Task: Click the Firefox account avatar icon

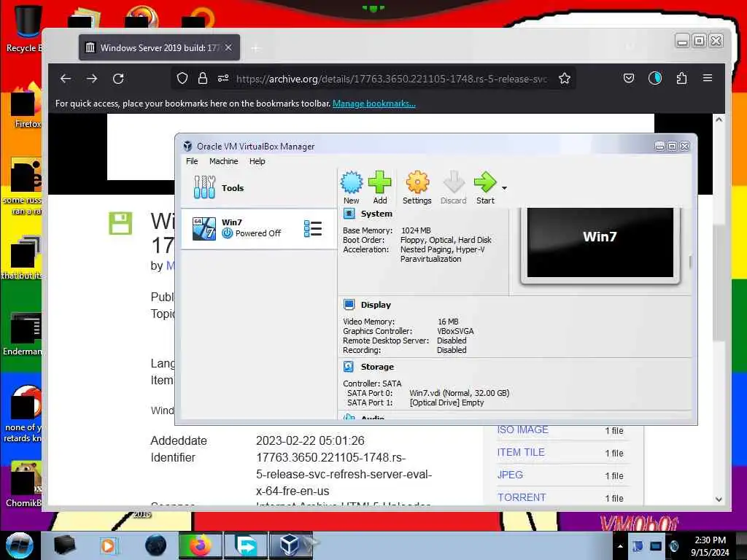Action: coord(655,78)
